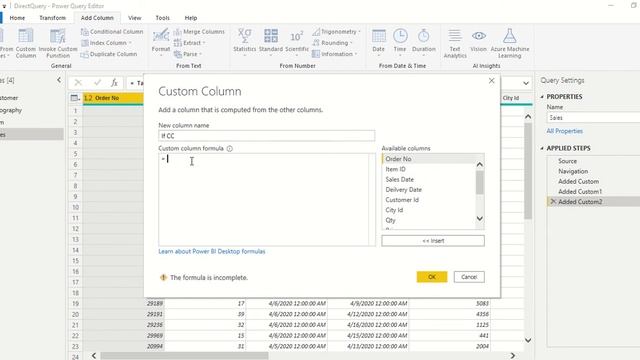
Task: Select the Source applied step
Action: [567, 161]
